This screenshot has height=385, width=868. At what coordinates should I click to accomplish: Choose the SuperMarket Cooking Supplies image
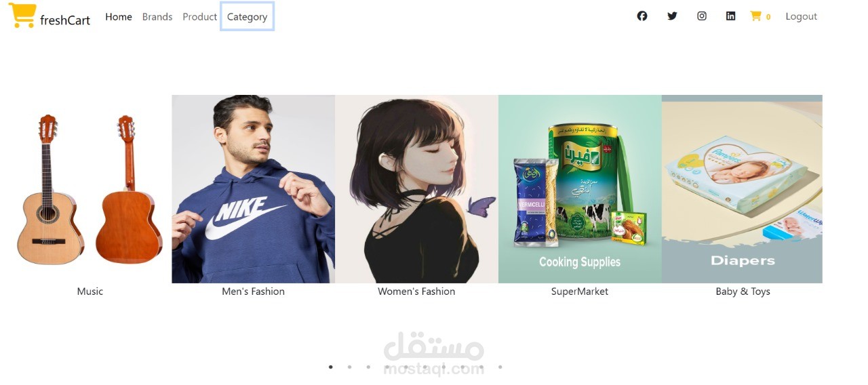click(580, 189)
